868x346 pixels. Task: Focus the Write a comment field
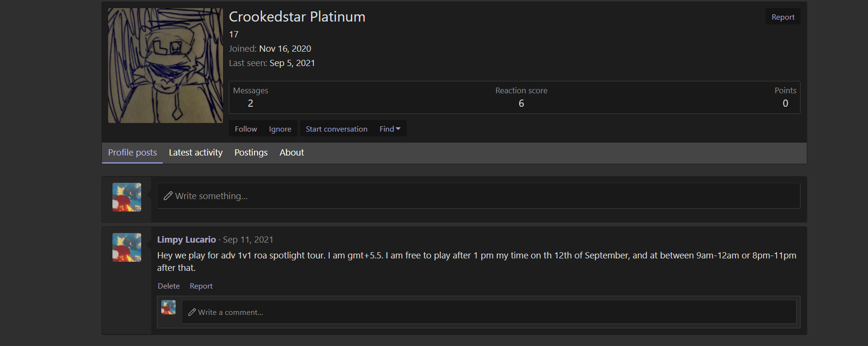click(489, 312)
